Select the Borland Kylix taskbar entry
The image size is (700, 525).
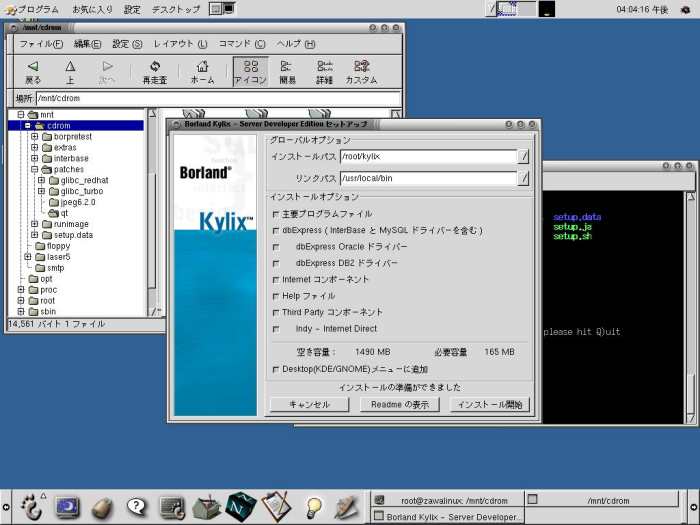pyautogui.click(x=448, y=517)
